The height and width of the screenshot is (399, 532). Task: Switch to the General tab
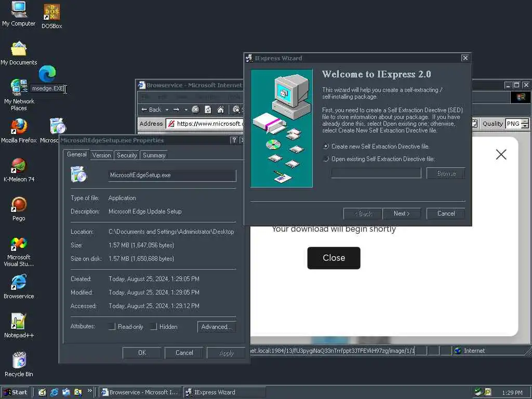(x=77, y=154)
